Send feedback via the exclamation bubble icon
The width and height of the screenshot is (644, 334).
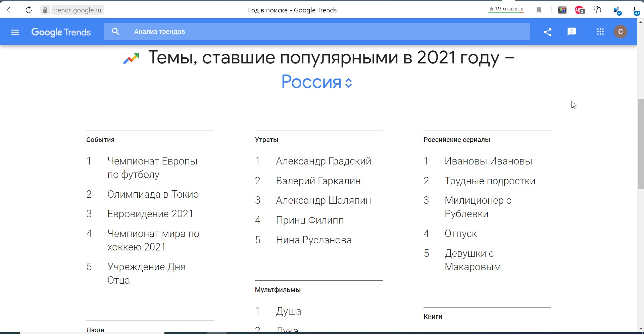[x=572, y=32]
